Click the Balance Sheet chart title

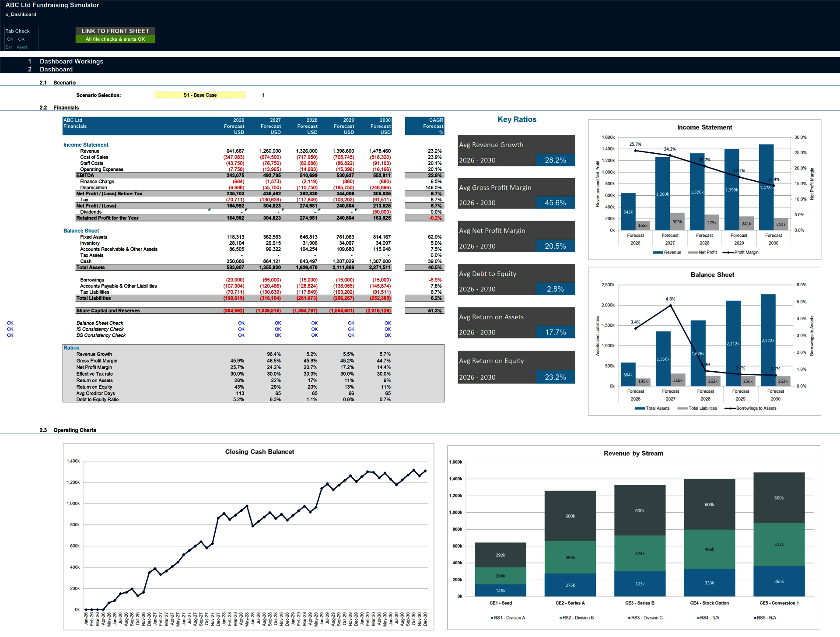click(712, 275)
